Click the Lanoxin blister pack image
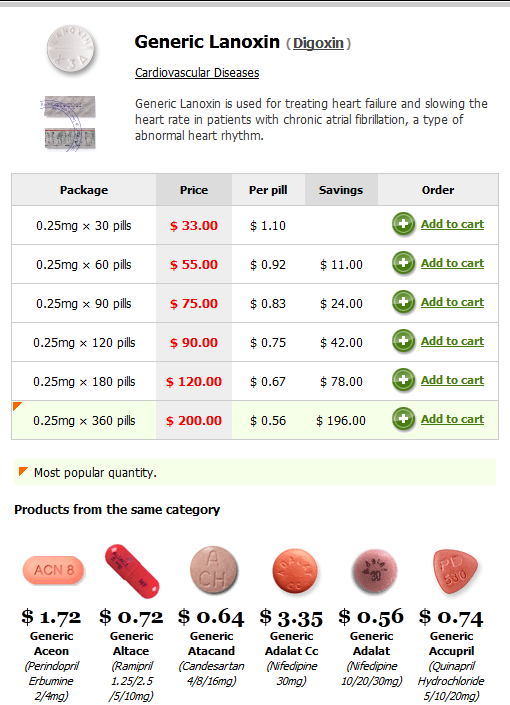Screen dimensions: 510x705 click(x=68, y=123)
